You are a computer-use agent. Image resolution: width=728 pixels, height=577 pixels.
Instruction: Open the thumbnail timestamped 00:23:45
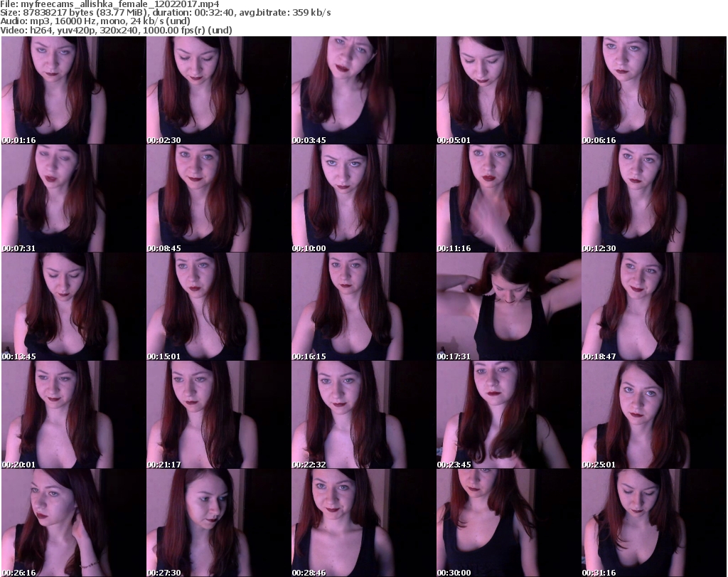[508, 415]
